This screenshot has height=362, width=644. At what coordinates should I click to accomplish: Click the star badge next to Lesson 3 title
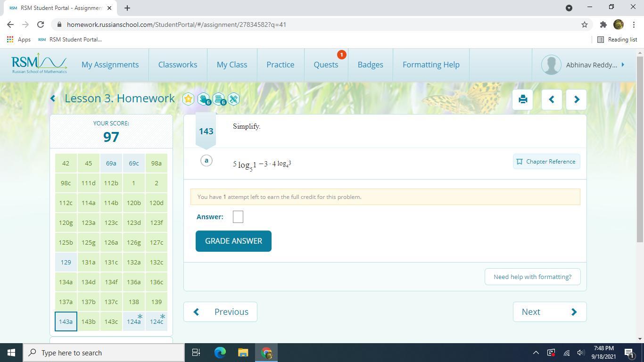point(188,99)
